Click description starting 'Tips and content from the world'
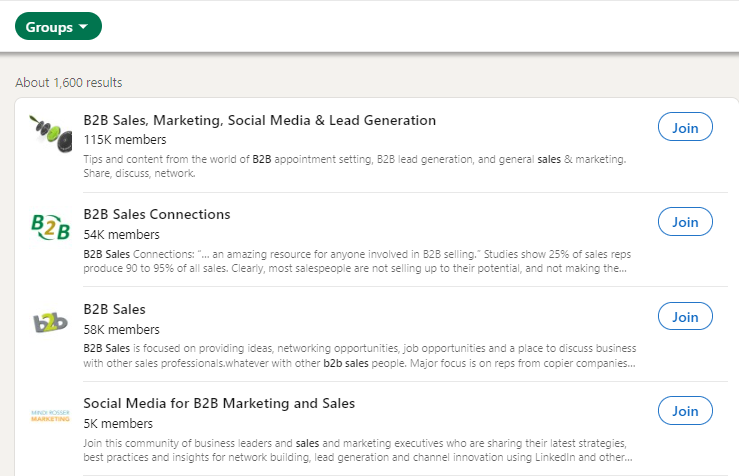The image size is (739, 476). point(355,166)
